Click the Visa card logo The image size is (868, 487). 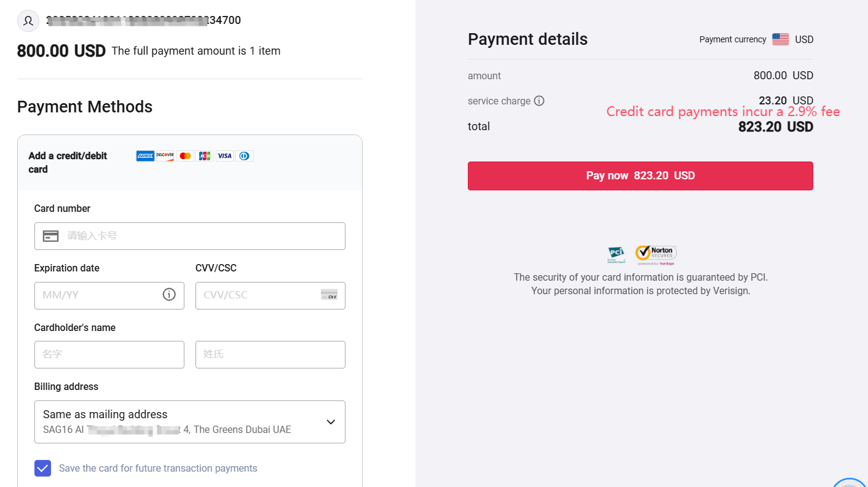(224, 156)
